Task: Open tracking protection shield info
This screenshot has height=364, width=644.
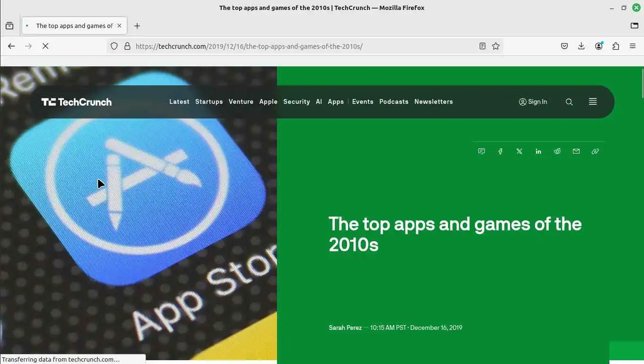Action: 114,46
